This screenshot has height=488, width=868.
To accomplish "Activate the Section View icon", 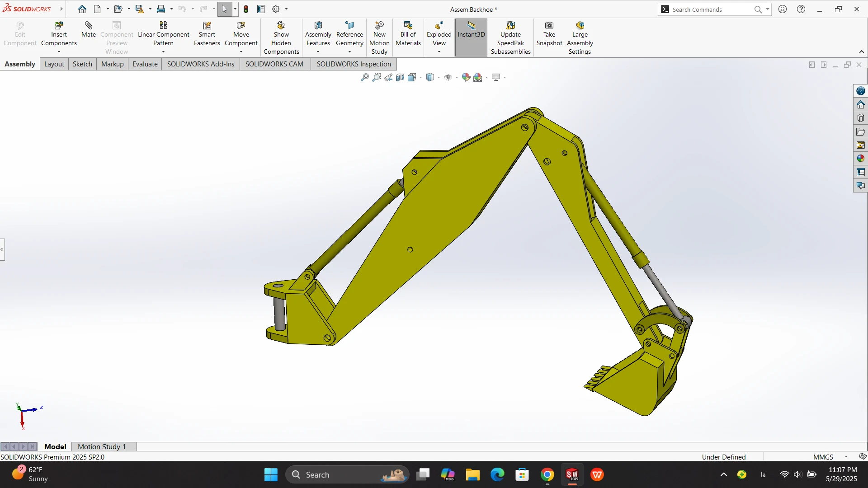I will point(400,77).
